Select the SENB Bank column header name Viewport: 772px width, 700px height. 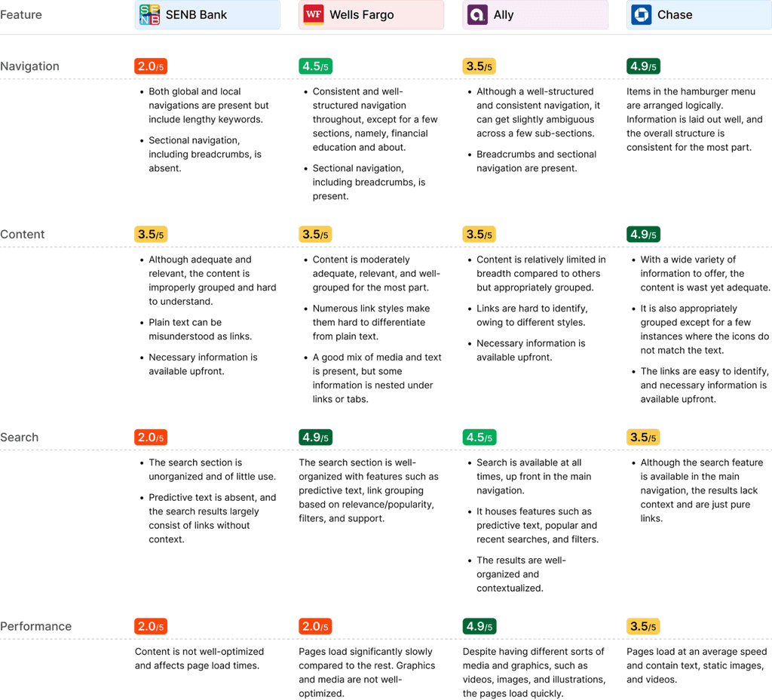[x=196, y=15]
